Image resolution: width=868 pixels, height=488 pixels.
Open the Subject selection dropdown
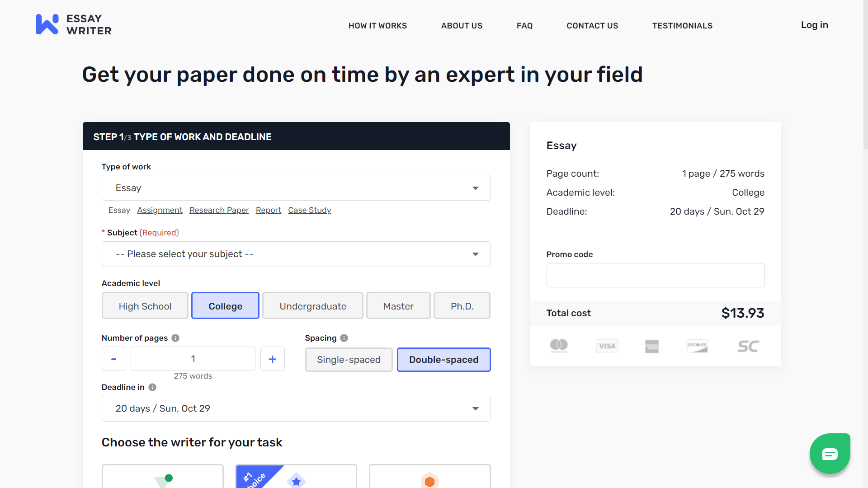296,254
